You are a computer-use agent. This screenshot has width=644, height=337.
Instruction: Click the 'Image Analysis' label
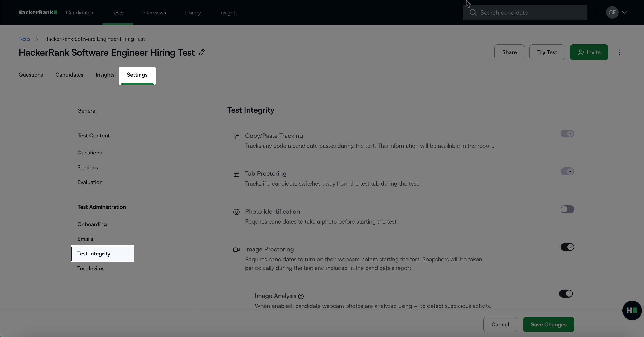click(x=275, y=296)
